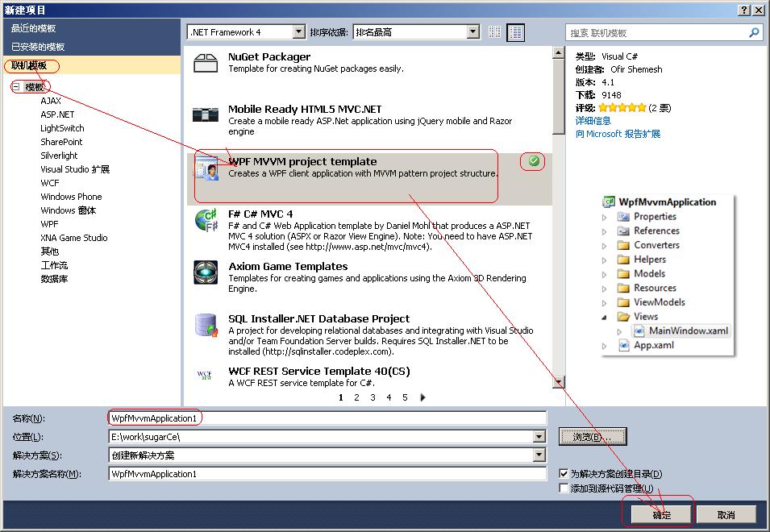770x532 pixels.
Task: Open the location path dropdown
Action: pos(539,437)
